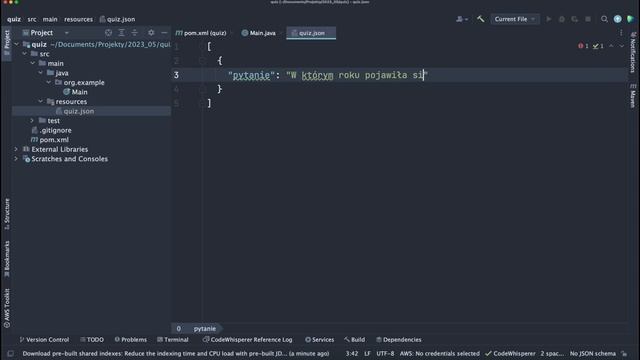Image resolution: width=640 pixels, height=360 pixels.
Task: Open the Bookmarks tool window
Action: (7, 259)
